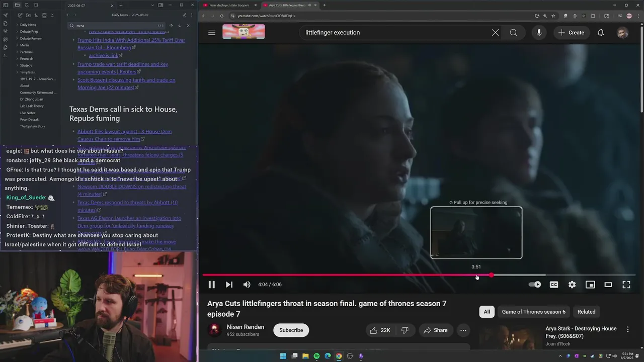Enable miniplayer mode

pyautogui.click(x=590, y=285)
